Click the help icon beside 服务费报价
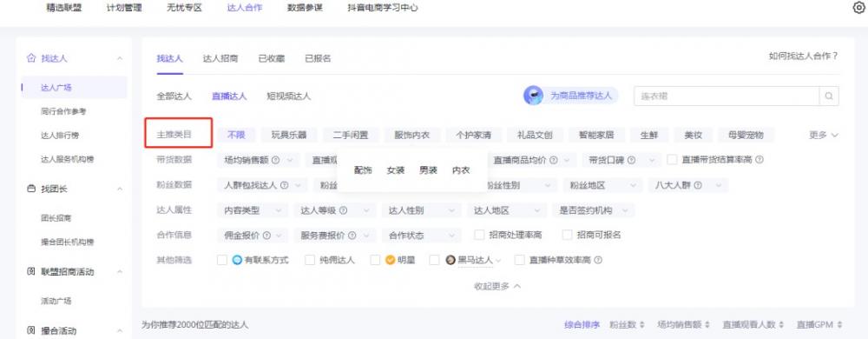868x339 pixels. (x=352, y=236)
